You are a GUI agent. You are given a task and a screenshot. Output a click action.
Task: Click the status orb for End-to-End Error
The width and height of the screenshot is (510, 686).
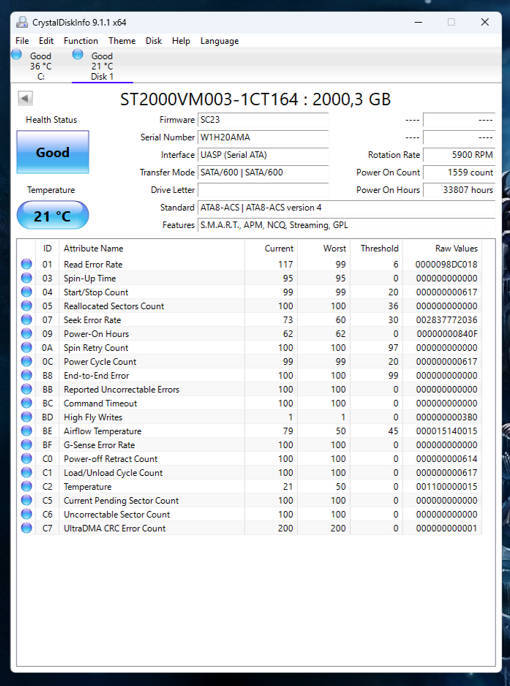pos(27,375)
